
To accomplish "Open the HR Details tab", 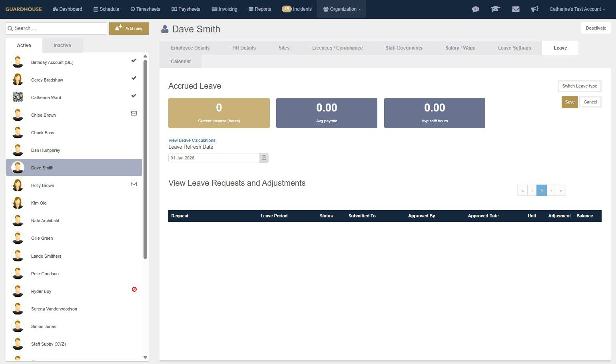I will pos(244,48).
